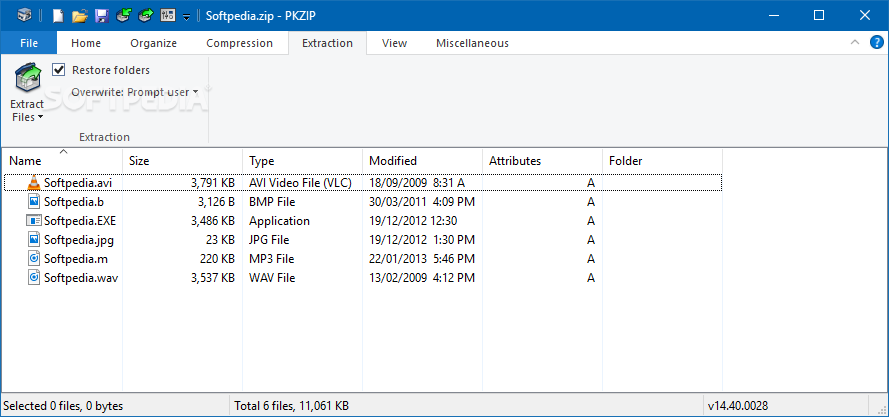
Task: Sort by the Attributes column header
Action: click(x=542, y=161)
